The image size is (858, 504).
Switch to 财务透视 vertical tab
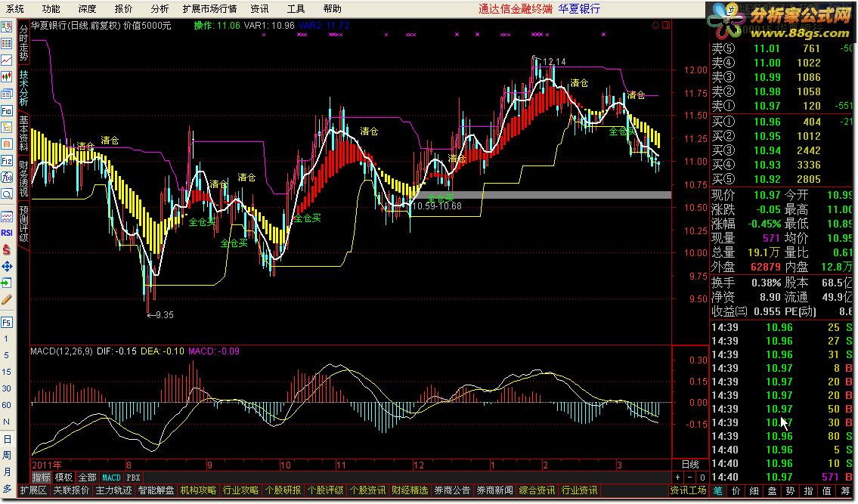(x=23, y=178)
